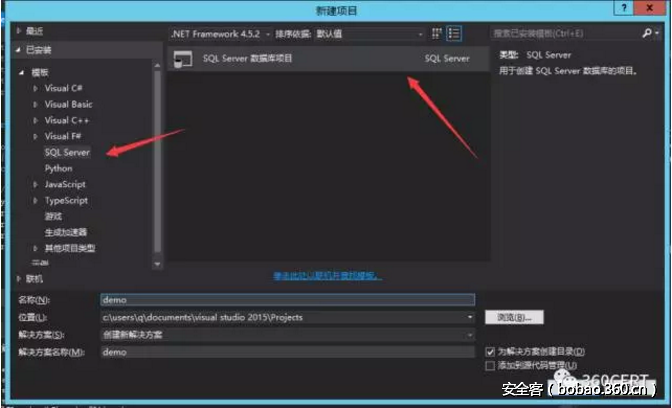Select SQL Server in template tree

point(67,152)
